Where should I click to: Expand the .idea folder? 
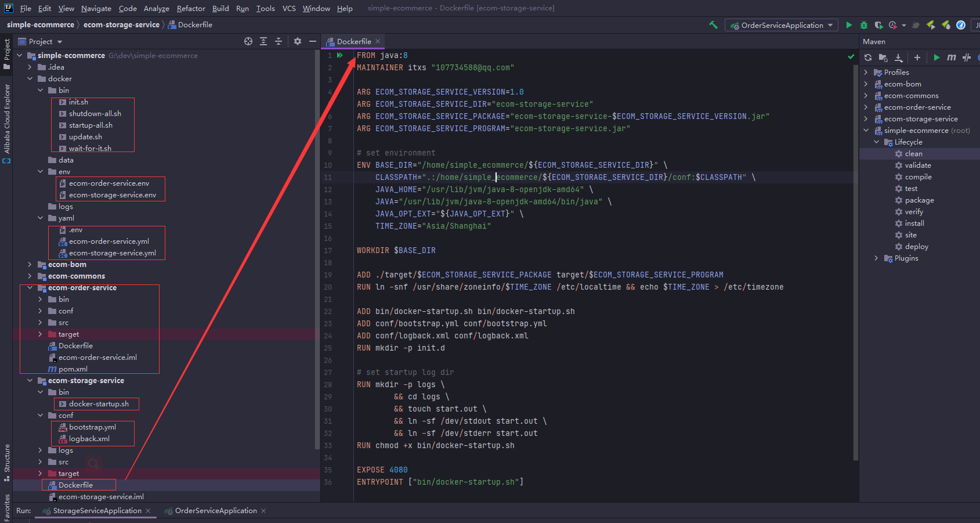[x=30, y=67]
